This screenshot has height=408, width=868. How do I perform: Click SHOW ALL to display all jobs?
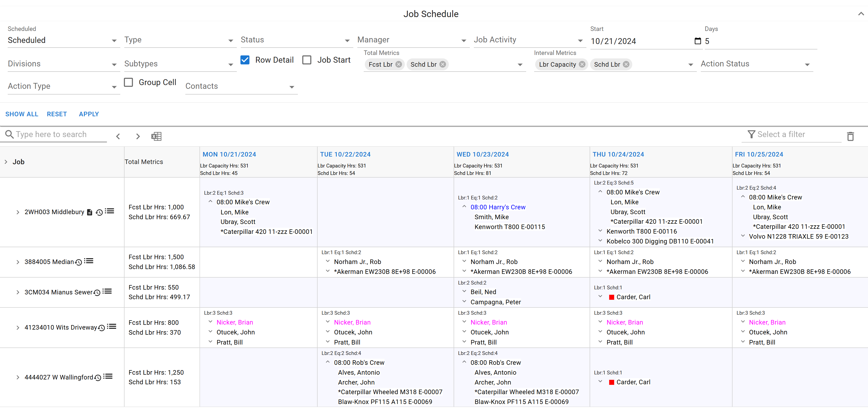click(x=22, y=114)
